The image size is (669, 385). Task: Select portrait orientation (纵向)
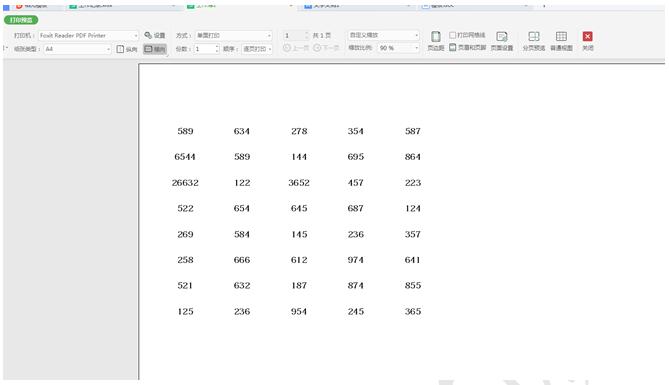click(127, 49)
